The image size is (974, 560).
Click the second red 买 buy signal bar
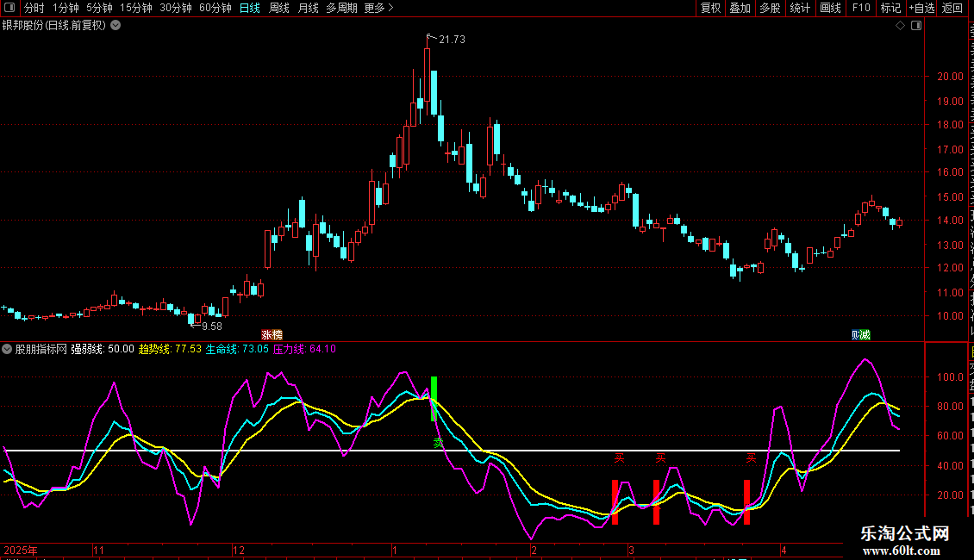pos(656,502)
